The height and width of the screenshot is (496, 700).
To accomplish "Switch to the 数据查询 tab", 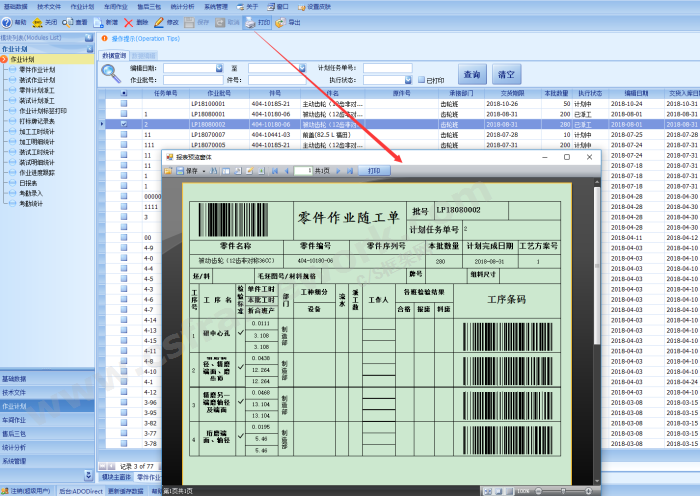I will point(114,57).
